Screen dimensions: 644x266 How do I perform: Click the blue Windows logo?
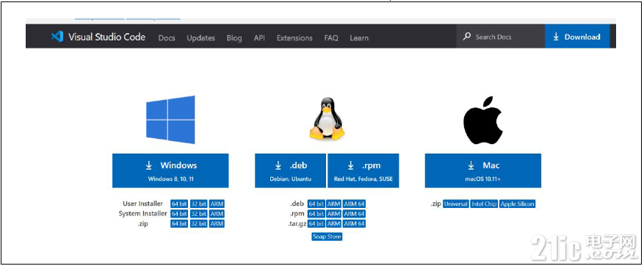click(170, 120)
